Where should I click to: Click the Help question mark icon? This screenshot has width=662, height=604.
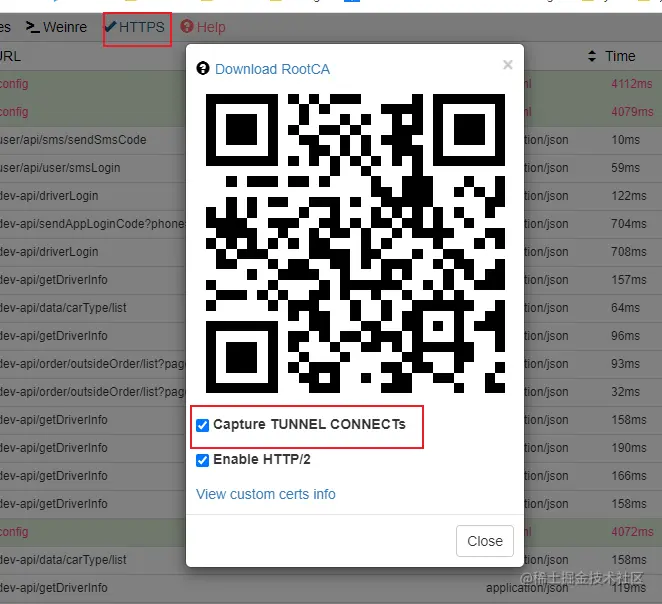pos(187,27)
